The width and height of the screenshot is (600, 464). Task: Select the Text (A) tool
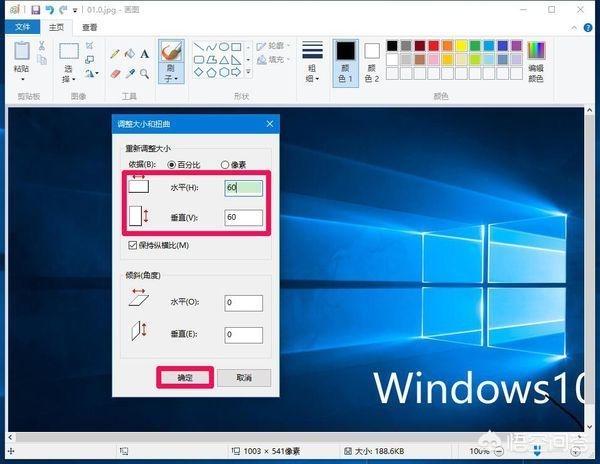pos(146,53)
